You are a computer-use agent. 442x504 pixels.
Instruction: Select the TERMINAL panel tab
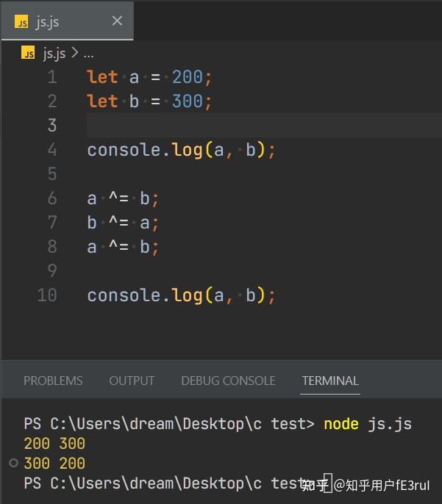click(x=330, y=381)
